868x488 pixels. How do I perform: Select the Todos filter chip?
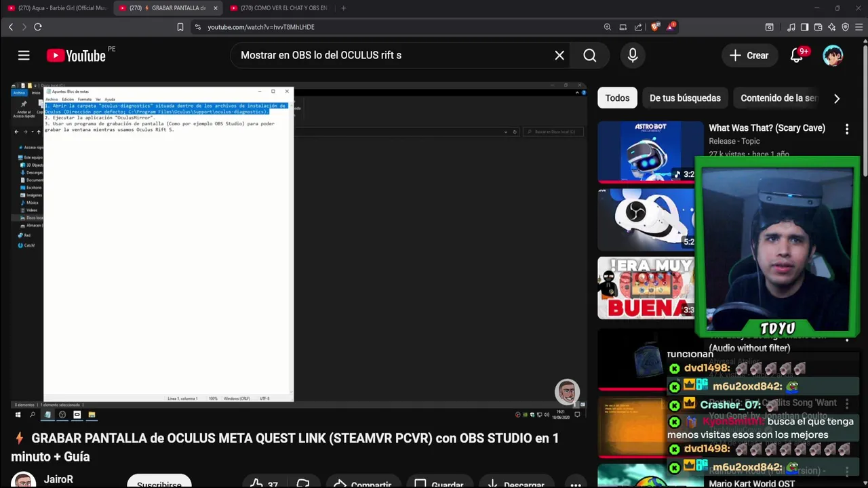click(617, 98)
